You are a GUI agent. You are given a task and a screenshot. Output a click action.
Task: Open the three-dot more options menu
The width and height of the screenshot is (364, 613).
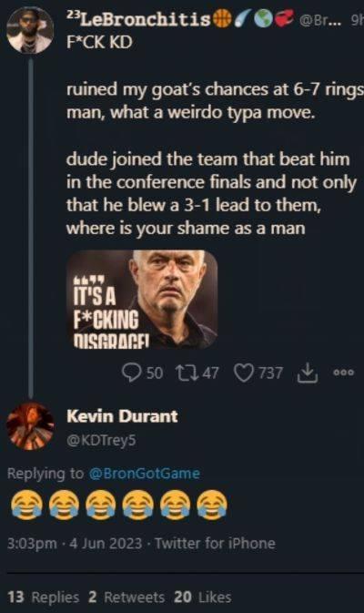(344, 373)
